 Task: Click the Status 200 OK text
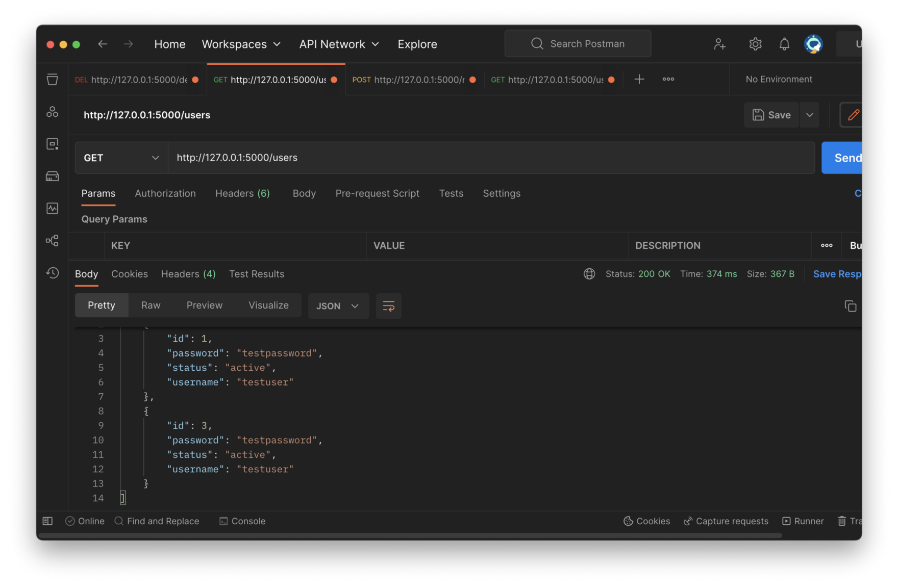(x=638, y=274)
